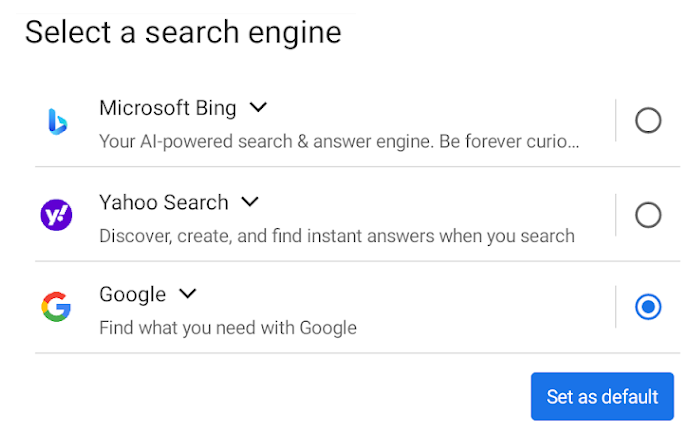Click the purple Yahoo logo icon
The image size is (683, 426).
56,214
